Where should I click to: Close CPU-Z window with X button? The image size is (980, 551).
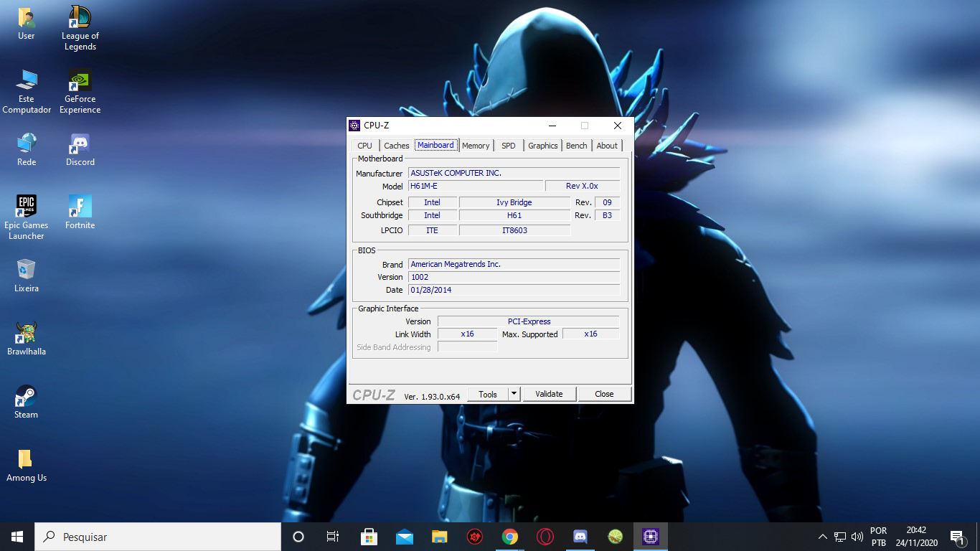[617, 126]
